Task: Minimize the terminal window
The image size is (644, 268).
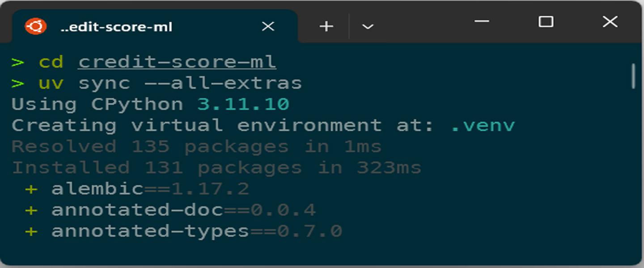Action: (x=482, y=21)
